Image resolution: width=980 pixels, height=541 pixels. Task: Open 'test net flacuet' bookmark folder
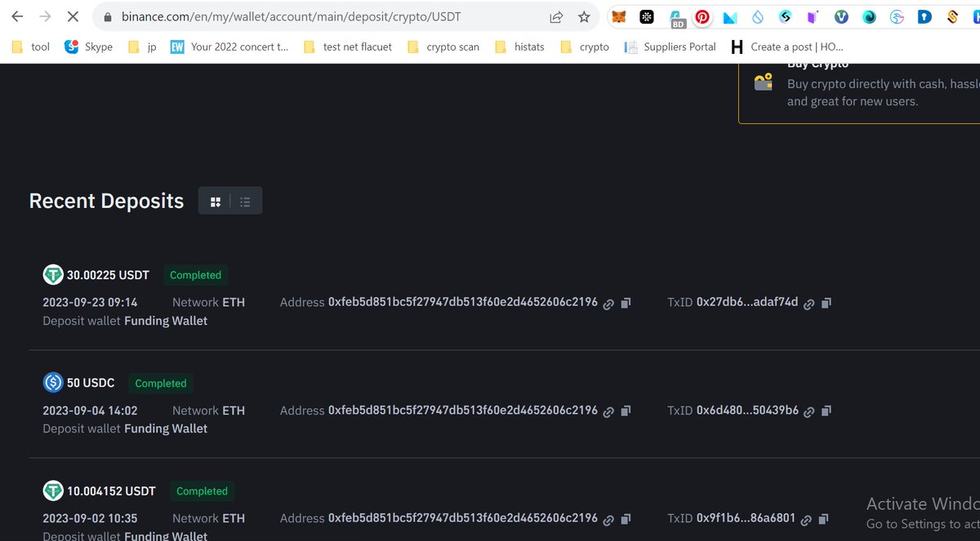(348, 47)
